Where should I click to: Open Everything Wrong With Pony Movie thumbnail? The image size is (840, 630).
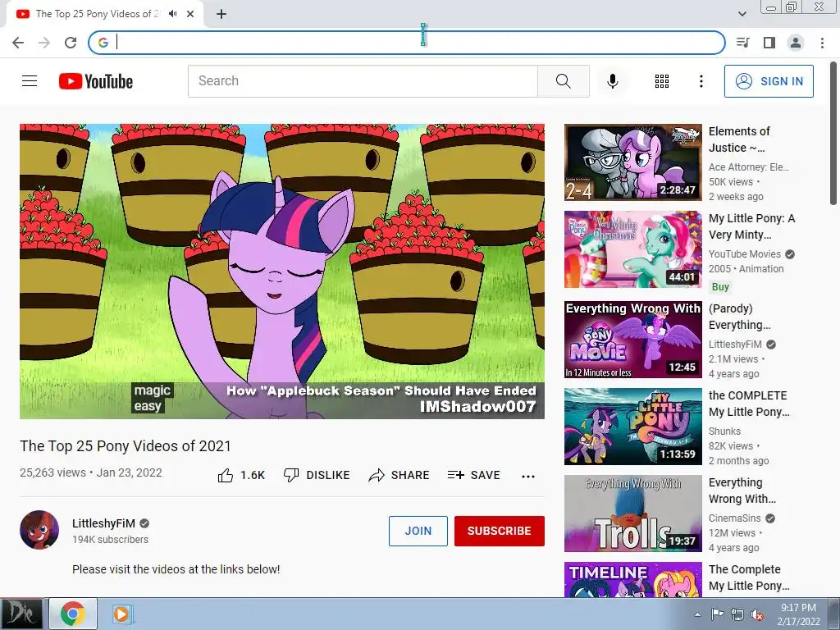[x=632, y=339]
